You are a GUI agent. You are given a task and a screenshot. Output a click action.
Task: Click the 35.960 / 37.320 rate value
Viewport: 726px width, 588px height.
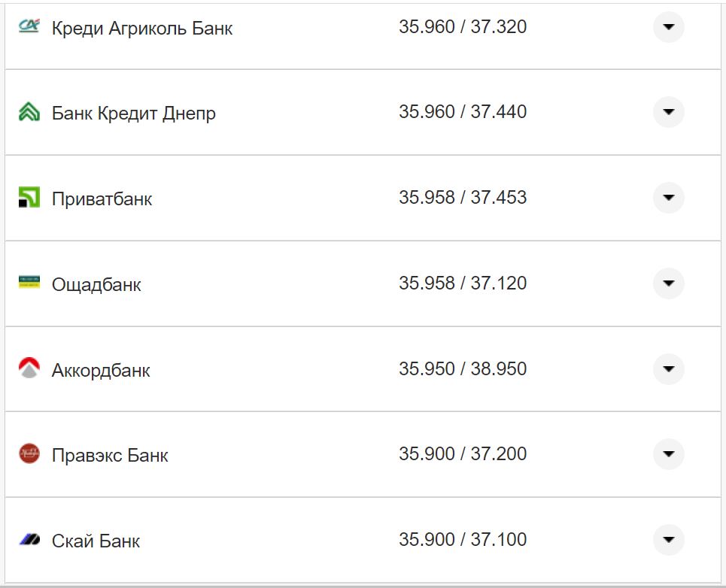pos(463,27)
